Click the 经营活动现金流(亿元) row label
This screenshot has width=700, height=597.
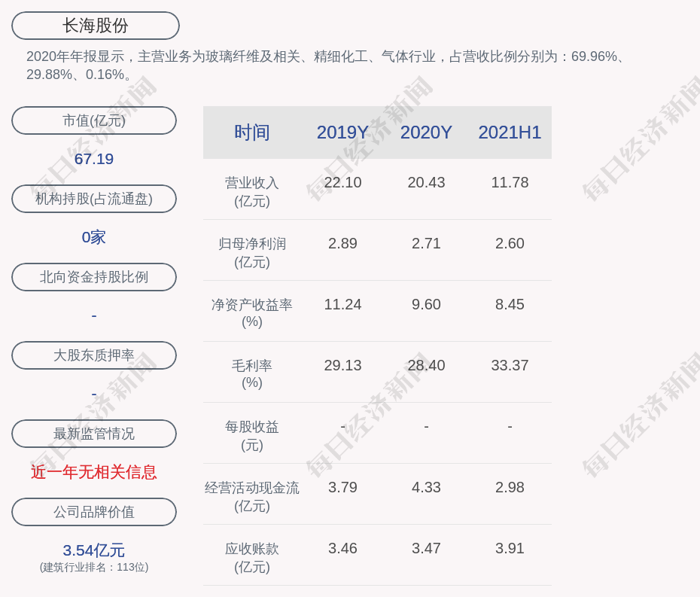252,497
